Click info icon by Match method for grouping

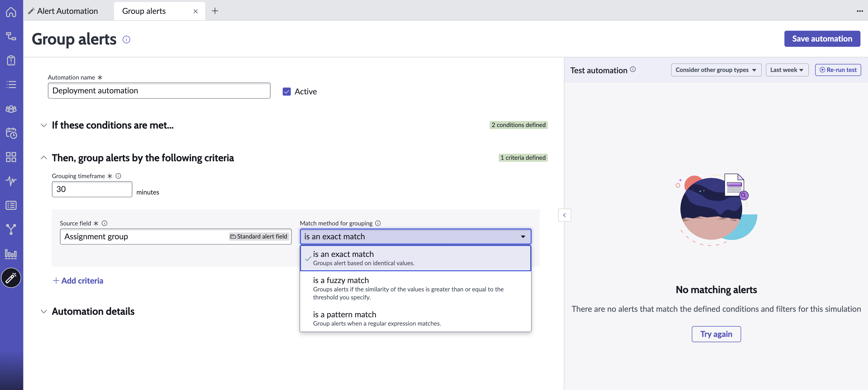[378, 223]
